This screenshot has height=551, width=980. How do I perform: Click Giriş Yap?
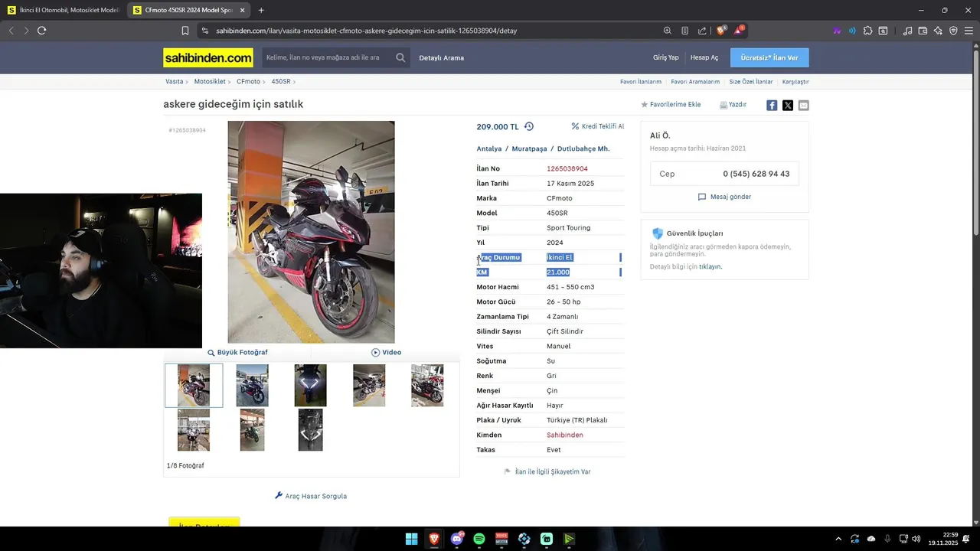click(665, 57)
